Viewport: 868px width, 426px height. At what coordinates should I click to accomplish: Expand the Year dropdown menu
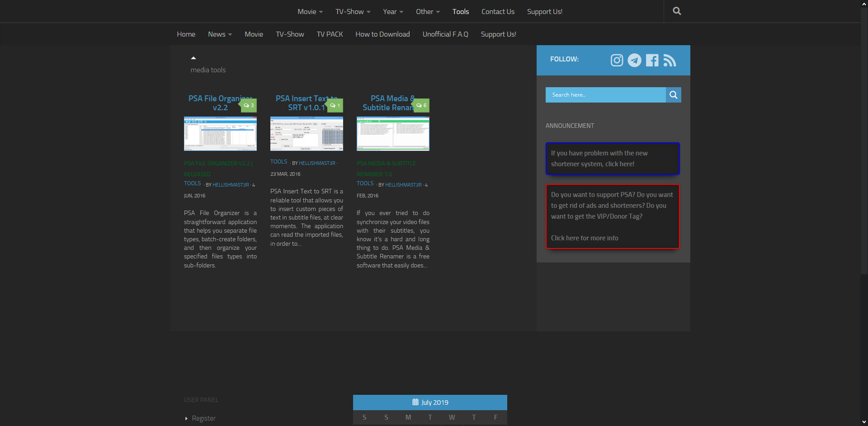tap(392, 11)
